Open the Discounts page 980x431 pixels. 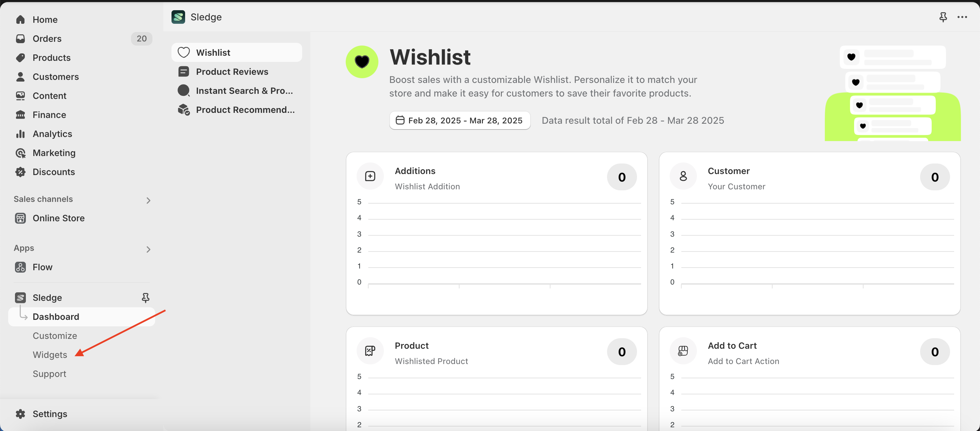click(54, 172)
